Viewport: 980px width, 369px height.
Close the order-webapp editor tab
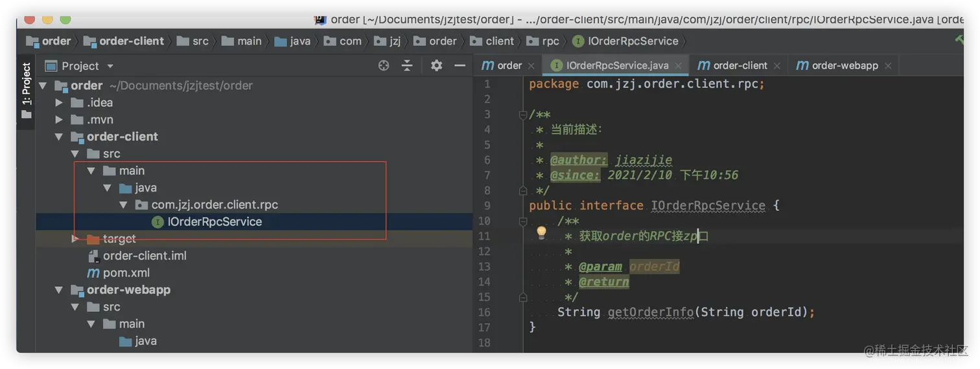[888, 66]
